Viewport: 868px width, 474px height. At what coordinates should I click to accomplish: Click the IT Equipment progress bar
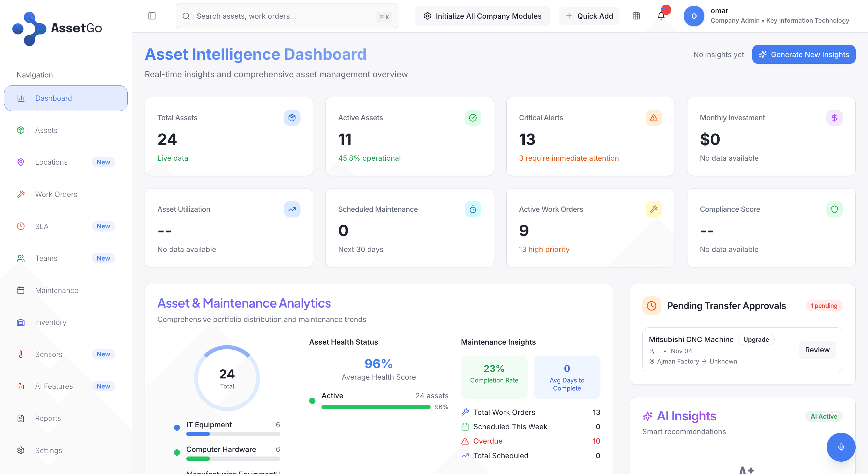(232, 434)
